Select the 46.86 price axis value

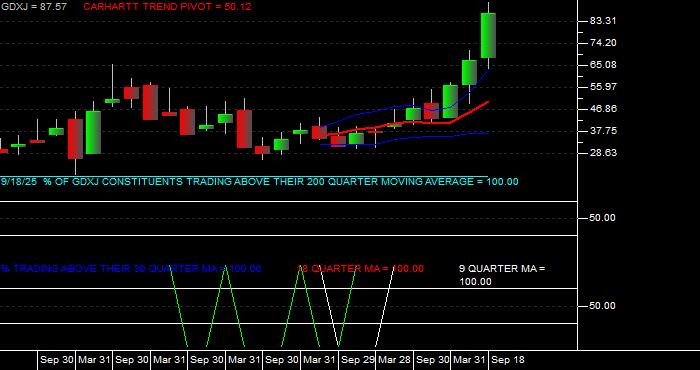[x=604, y=108]
